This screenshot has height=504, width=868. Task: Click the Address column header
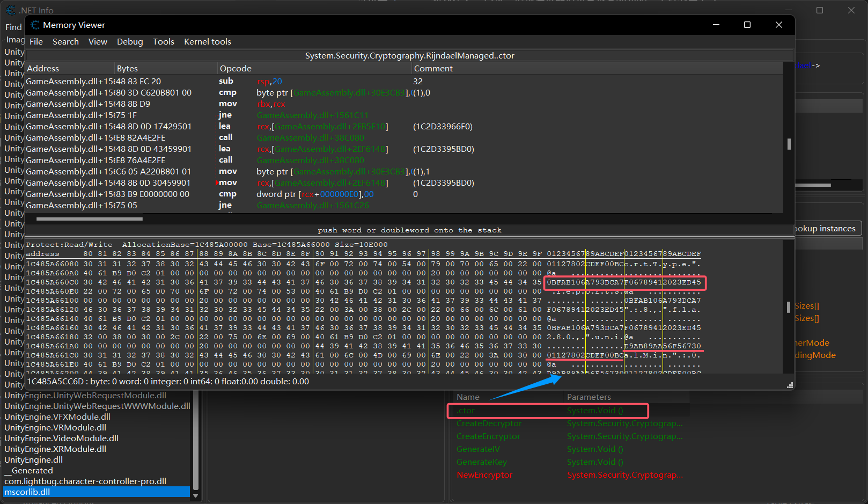tap(70, 69)
